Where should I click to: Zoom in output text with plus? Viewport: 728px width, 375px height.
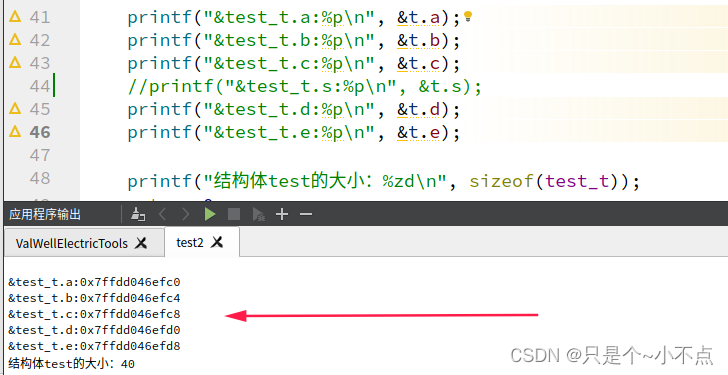[282, 214]
